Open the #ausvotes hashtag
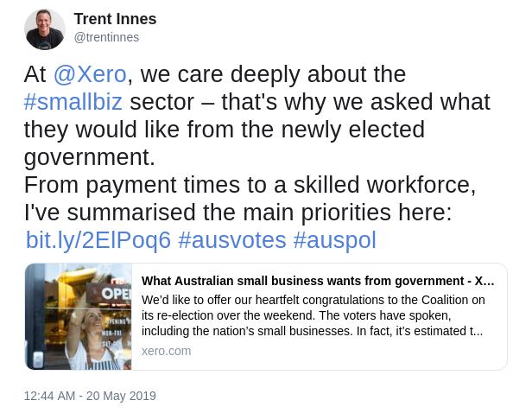Image resolution: width=532 pixels, height=413 pixels. click(x=232, y=240)
